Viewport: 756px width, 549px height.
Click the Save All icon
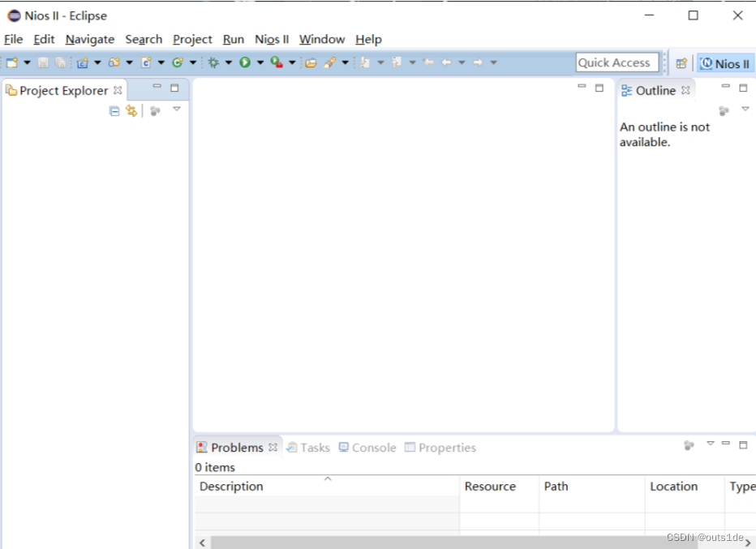click(60, 62)
